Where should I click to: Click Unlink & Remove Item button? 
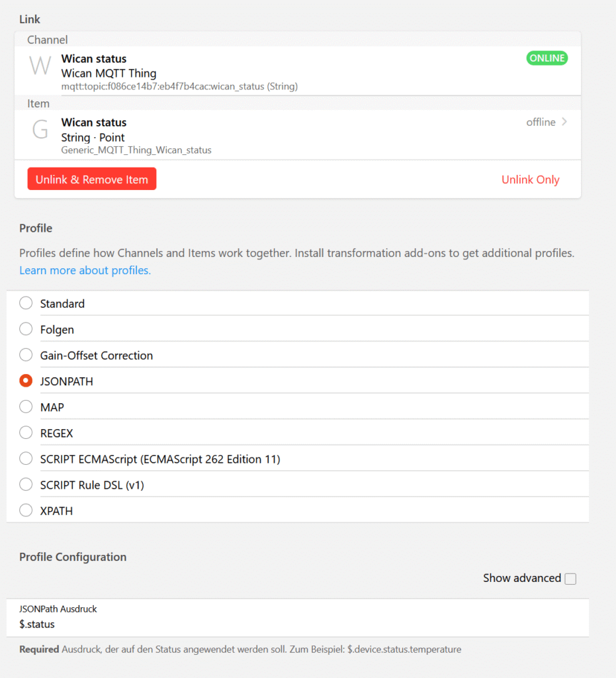[91, 179]
